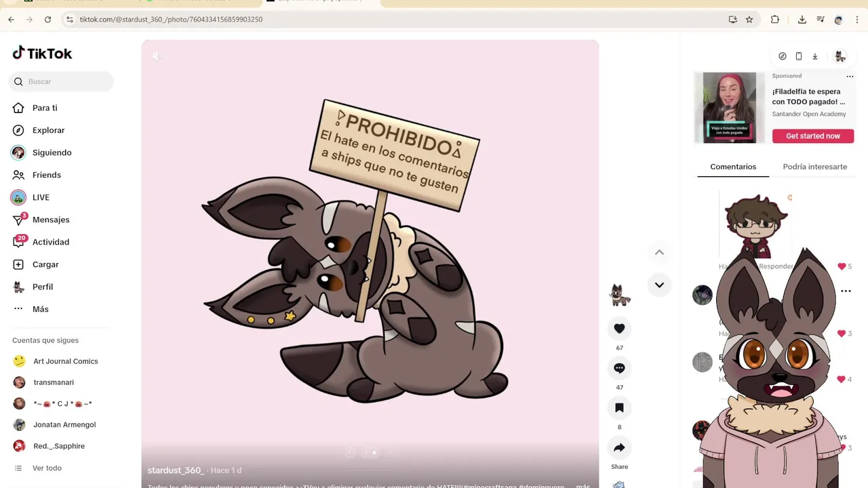Like the comment with 5 hearts

[x=842, y=266]
